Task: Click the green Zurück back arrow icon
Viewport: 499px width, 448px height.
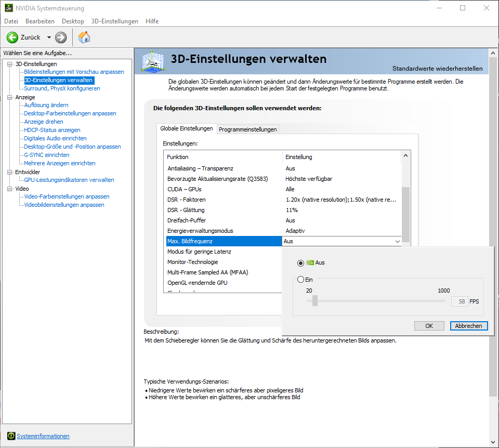Action: click(x=12, y=37)
